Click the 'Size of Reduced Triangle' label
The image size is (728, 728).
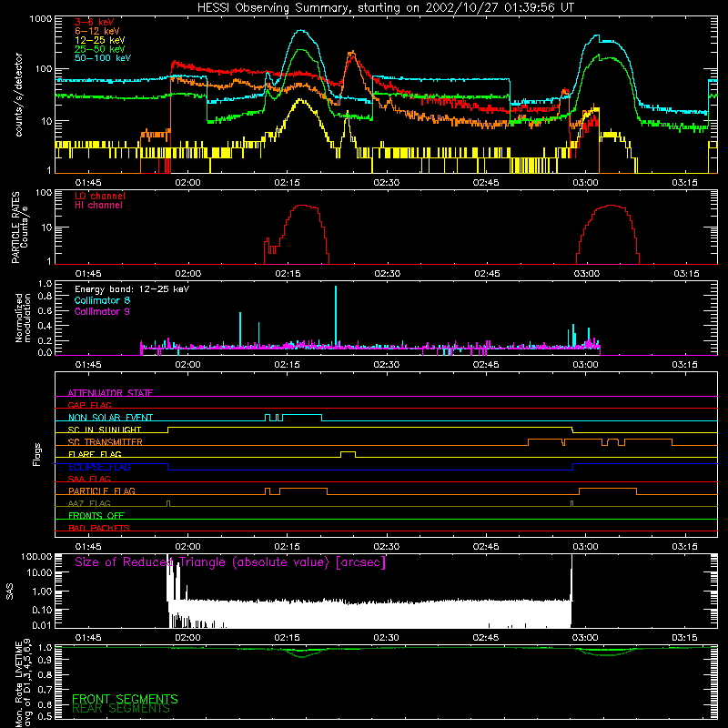230,562
